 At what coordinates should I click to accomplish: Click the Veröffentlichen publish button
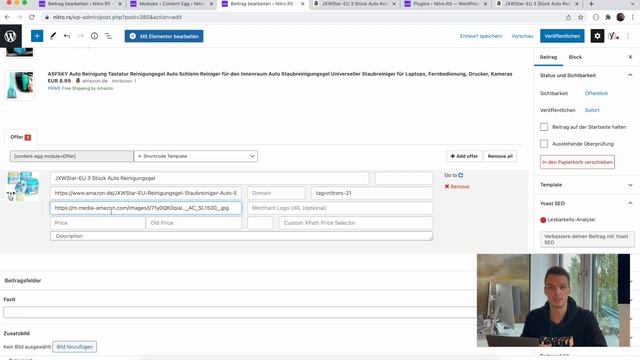point(562,36)
